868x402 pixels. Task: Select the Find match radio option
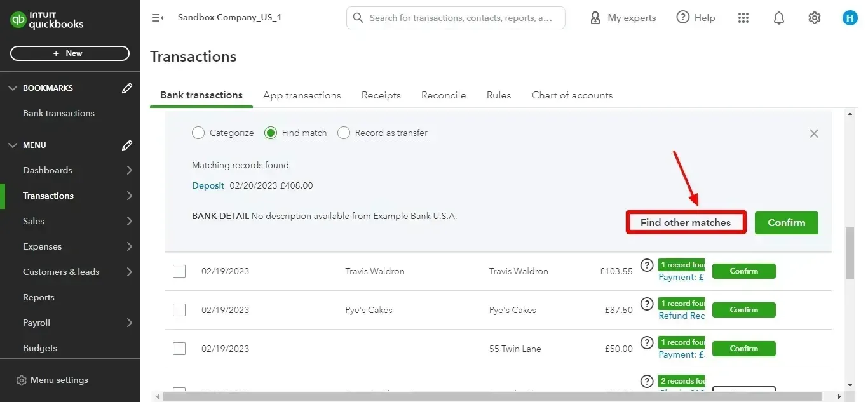(271, 133)
